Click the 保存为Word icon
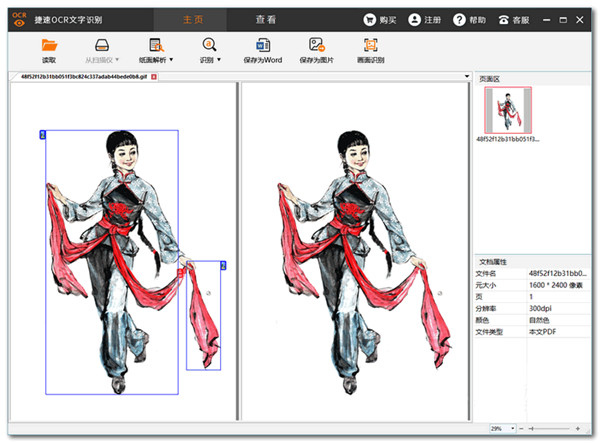600x443 pixels. (x=263, y=45)
